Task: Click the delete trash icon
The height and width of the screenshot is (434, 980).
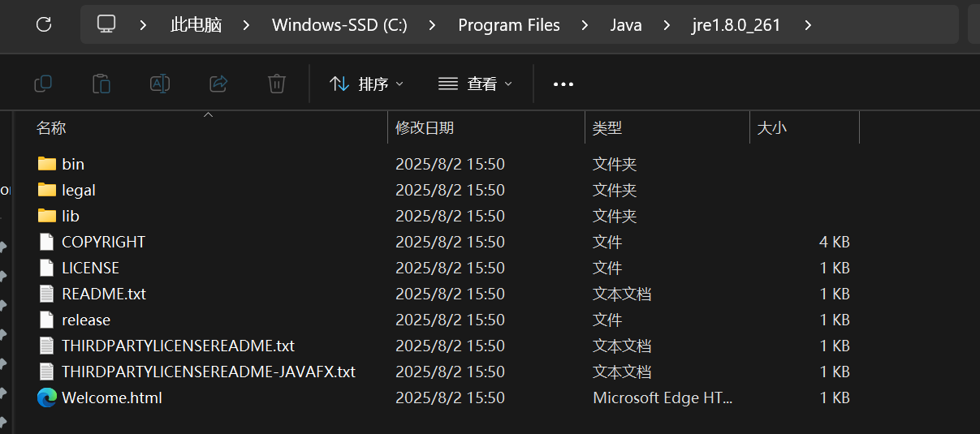Action: 277,84
